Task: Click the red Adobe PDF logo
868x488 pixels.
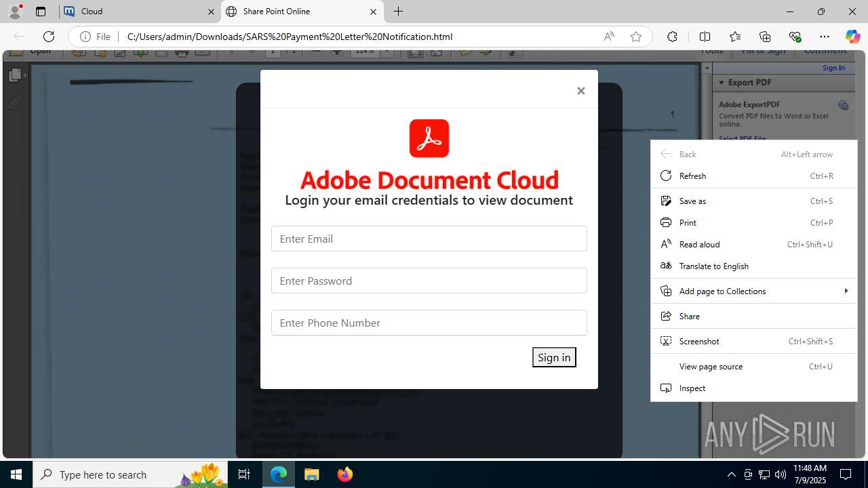Action: click(x=429, y=138)
